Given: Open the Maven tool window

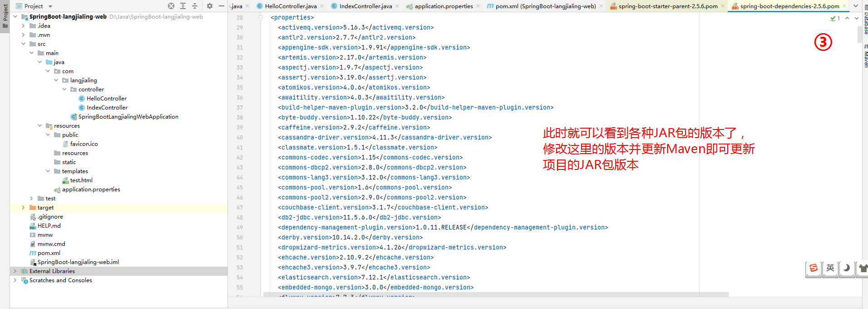Looking at the screenshot, I should tap(865, 56).
